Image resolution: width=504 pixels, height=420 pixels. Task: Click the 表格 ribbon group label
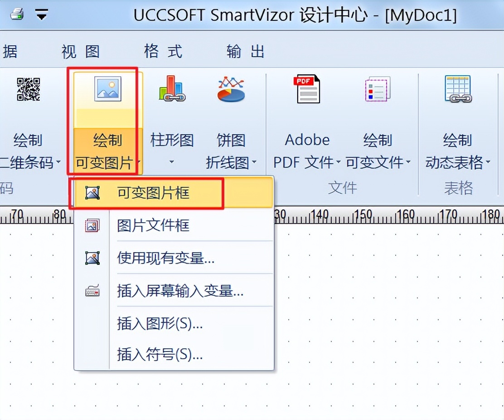[x=458, y=188]
